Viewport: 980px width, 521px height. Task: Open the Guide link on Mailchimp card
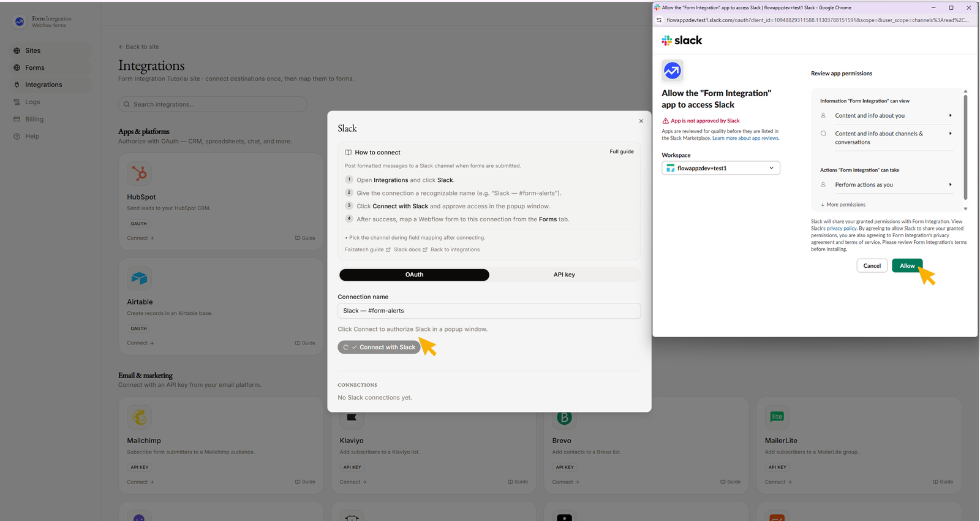coord(305,482)
